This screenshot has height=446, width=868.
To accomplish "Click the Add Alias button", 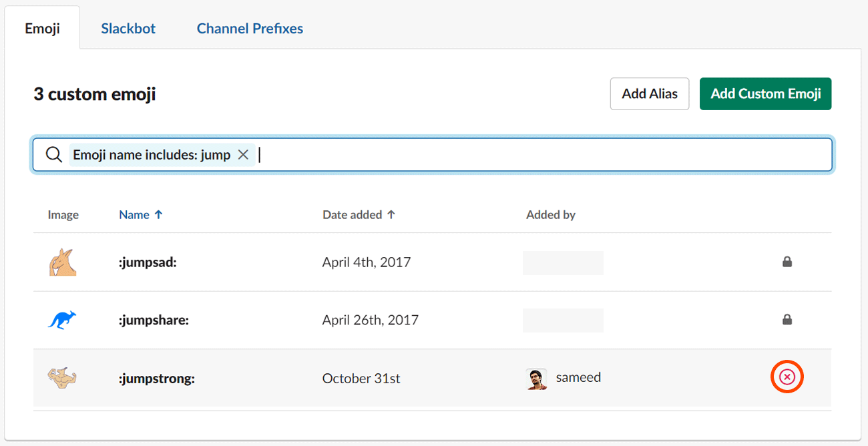I will click(649, 93).
